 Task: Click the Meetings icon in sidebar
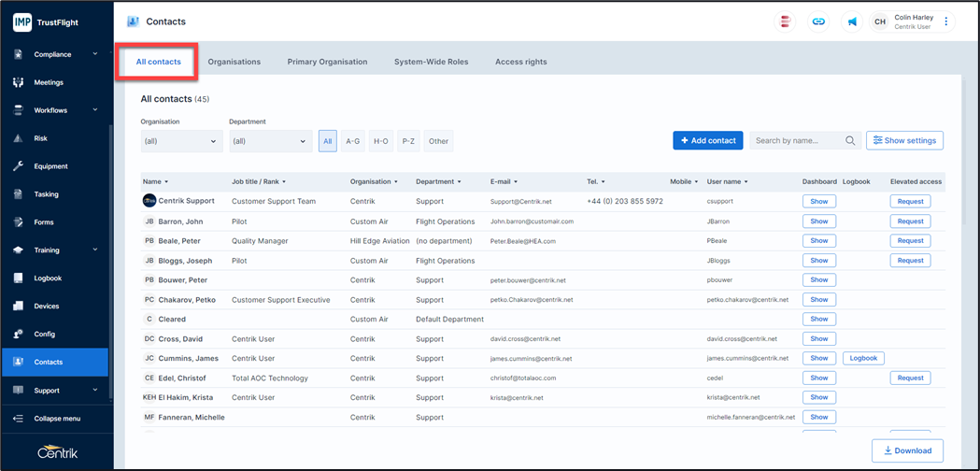18,82
